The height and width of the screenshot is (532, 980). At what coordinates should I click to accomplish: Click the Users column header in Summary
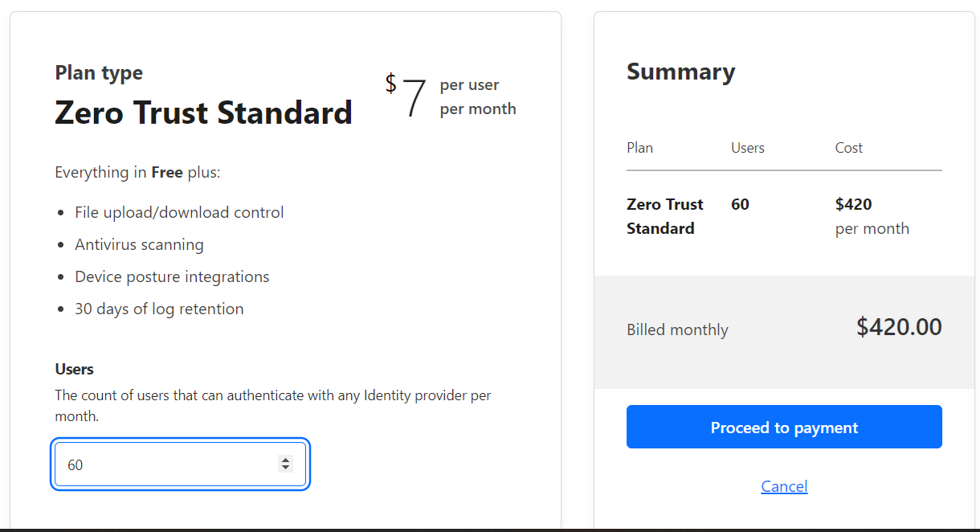click(747, 148)
